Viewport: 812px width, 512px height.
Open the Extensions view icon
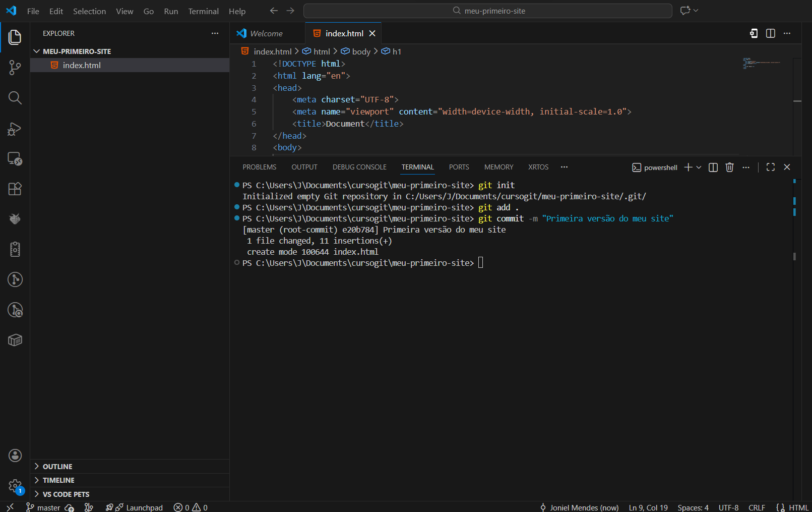coord(15,189)
